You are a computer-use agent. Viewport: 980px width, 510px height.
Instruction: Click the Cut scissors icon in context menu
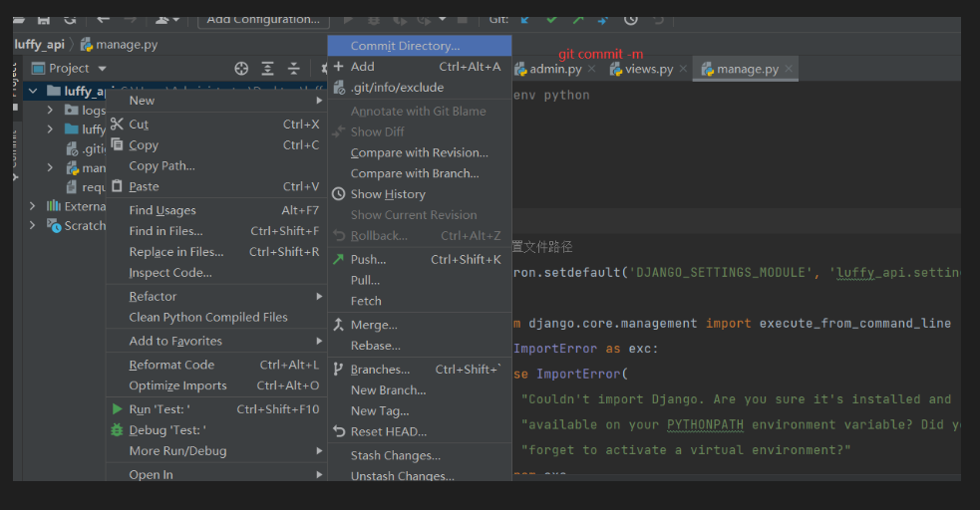point(117,125)
